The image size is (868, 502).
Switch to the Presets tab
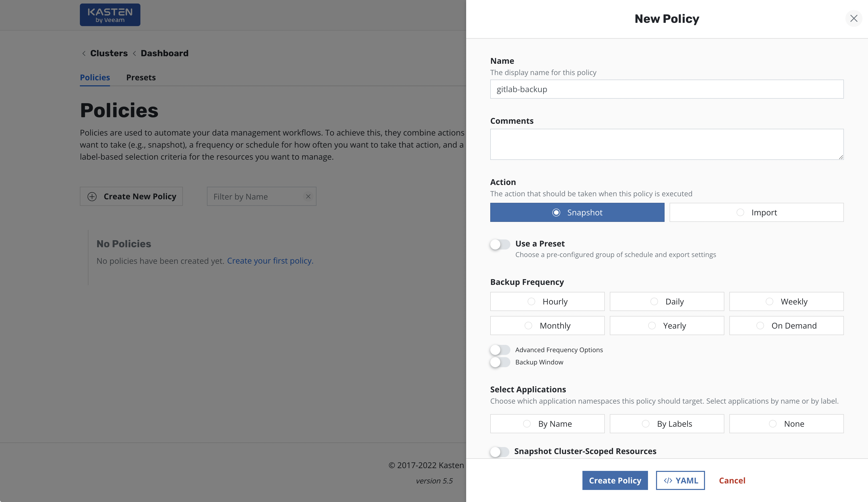[141, 78]
